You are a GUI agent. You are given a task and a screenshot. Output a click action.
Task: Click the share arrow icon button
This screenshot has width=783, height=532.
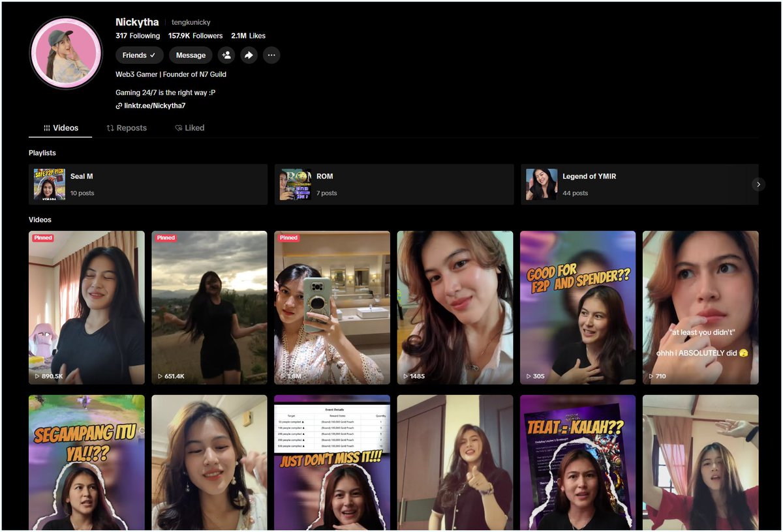(x=249, y=55)
